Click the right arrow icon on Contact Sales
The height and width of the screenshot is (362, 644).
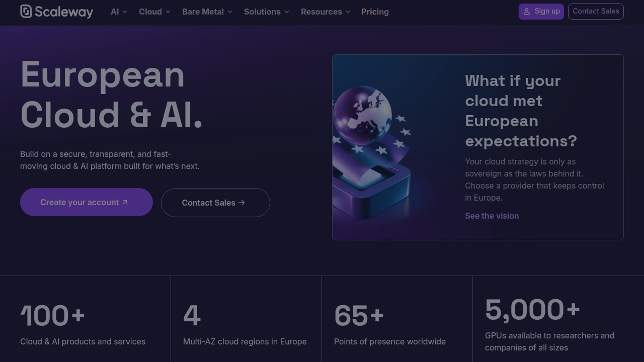[x=241, y=203]
